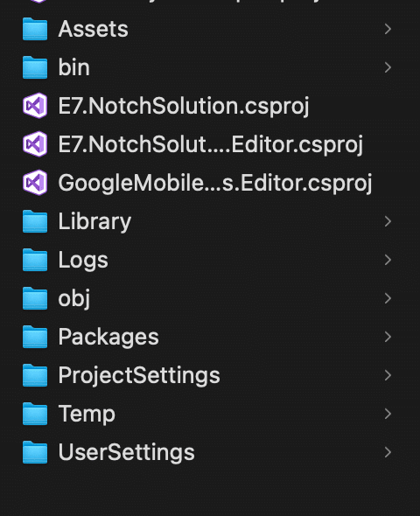The height and width of the screenshot is (516, 420).
Task: Select the E7.NotchSolution.csproj Visual Studio icon
Action: pos(35,106)
